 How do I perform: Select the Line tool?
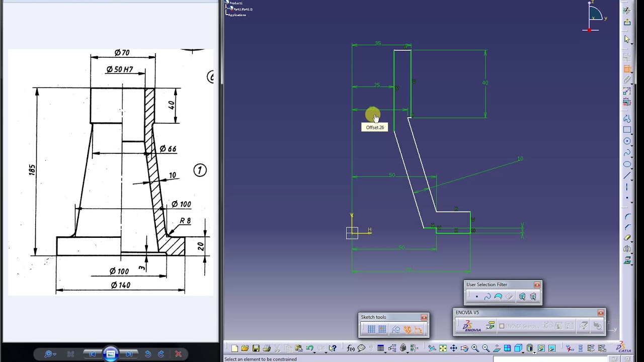(627, 176)
